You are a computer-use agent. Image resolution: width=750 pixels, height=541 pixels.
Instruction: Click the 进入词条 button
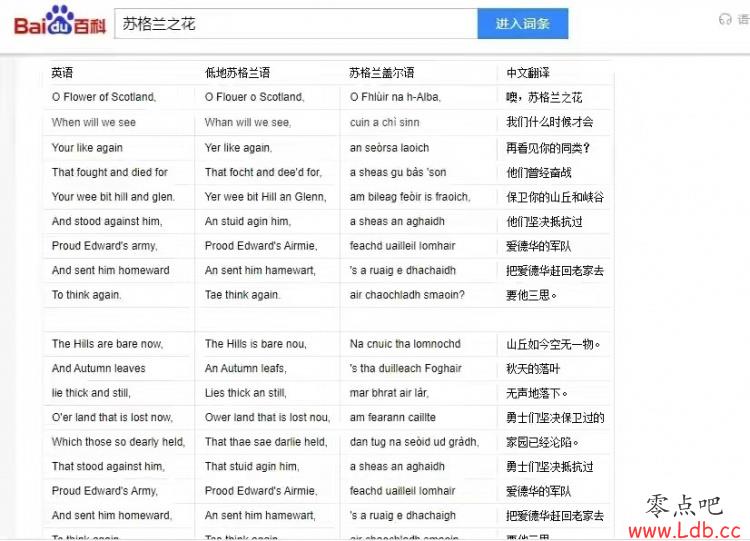(x=523, y=23)
